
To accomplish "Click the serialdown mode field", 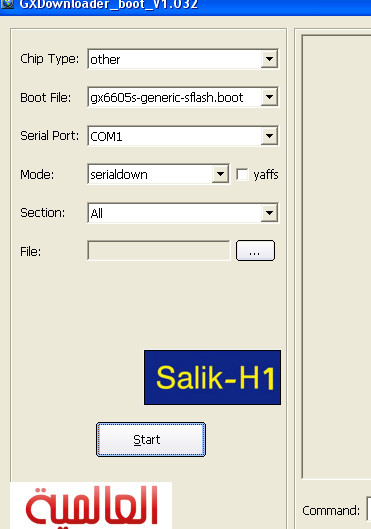I will click(x=159, y=174).
